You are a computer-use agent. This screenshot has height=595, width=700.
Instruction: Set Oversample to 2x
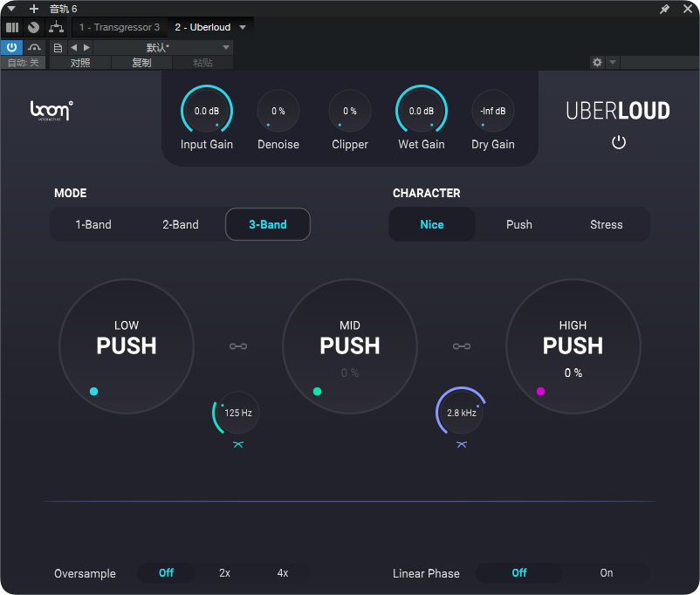point(224,572)
